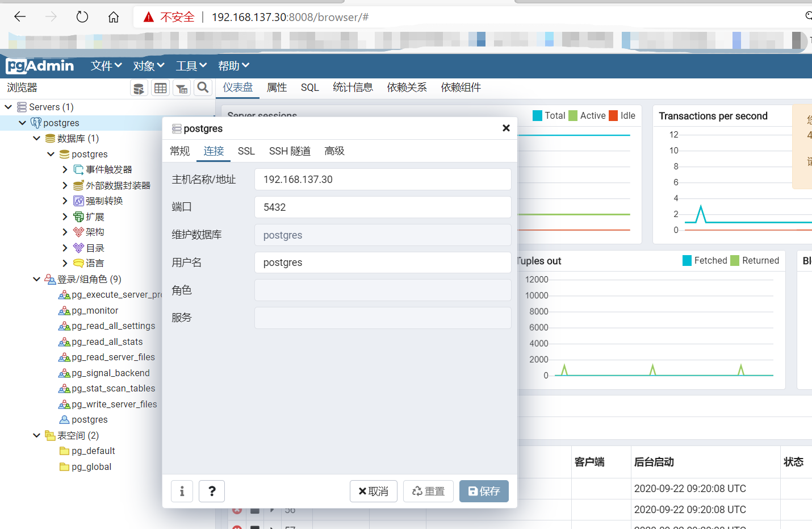Click the 登录/组角色 group icon
812x529 pixels.
(x=50, y=279)
